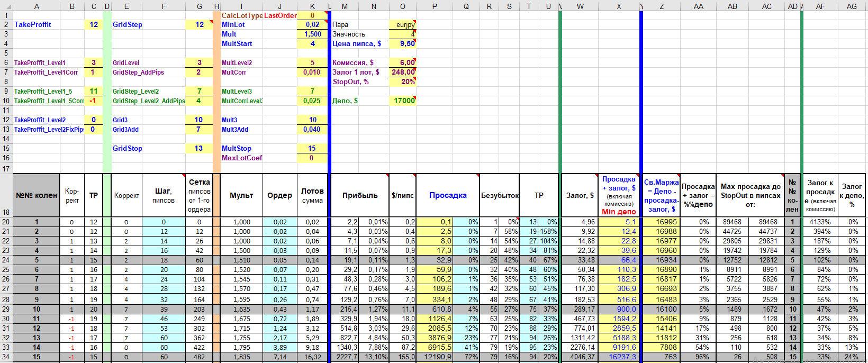Select the free margin cell 763

(x=662, y=357)
